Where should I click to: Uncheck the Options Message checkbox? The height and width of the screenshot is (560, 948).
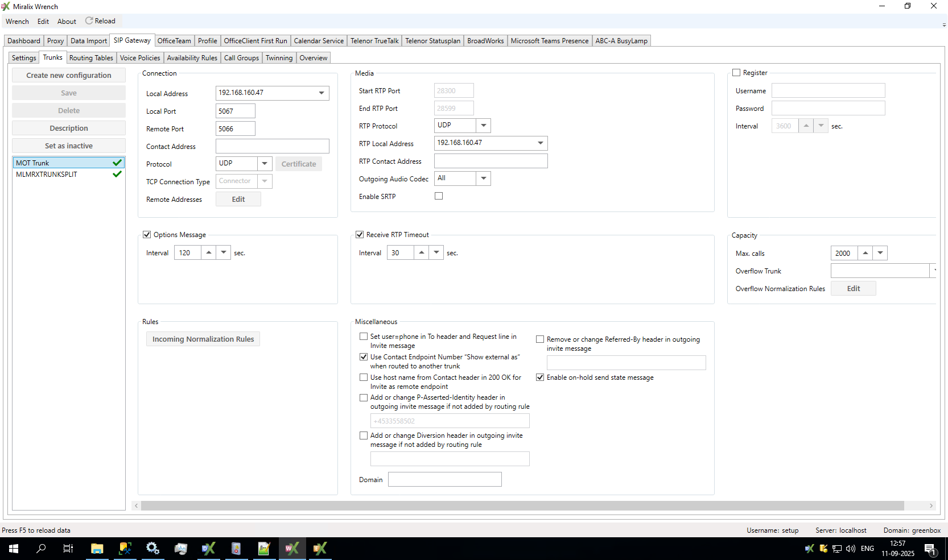(147, 235)
